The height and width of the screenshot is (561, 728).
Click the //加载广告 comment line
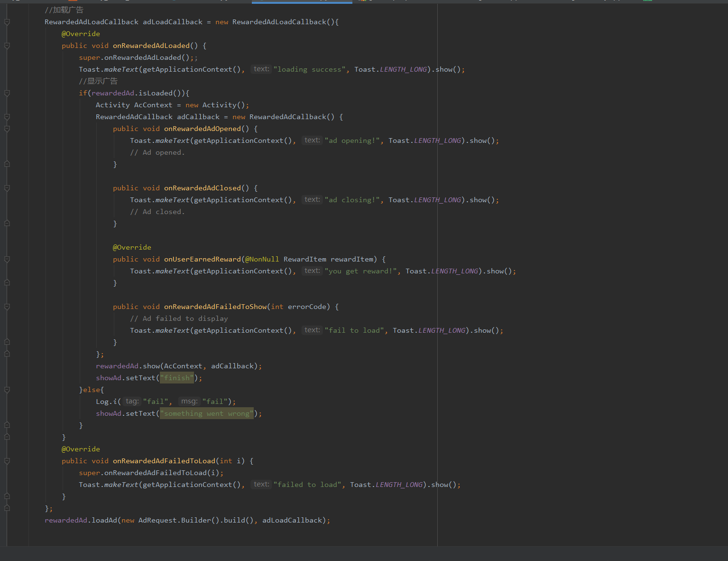(64, 10)
